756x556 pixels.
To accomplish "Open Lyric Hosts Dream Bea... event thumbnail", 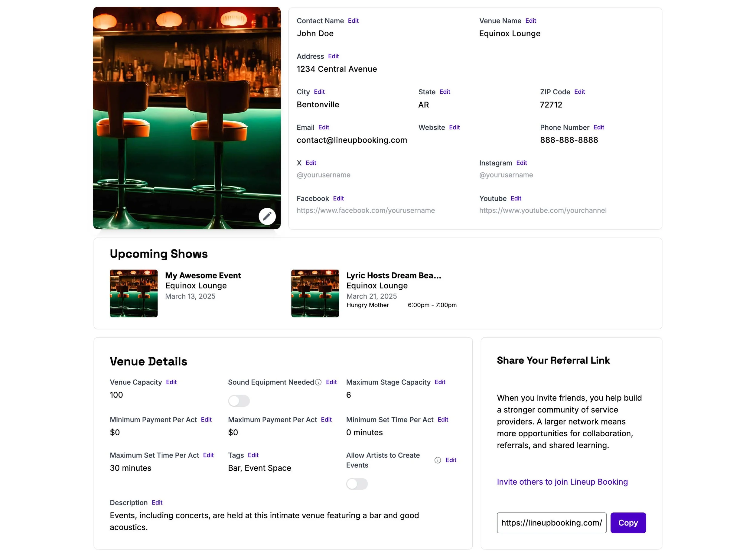I will (315, 293).
